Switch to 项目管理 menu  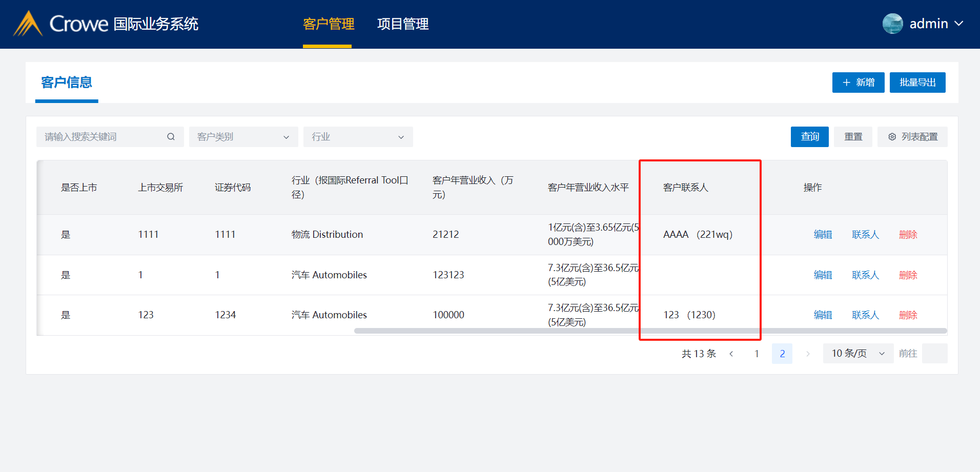[x=402, y=24]
